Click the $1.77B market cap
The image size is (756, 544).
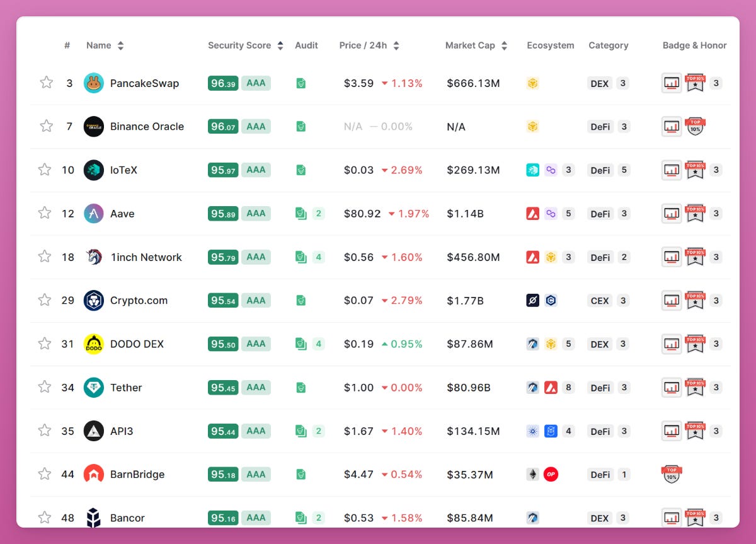(x=465, y=301)
